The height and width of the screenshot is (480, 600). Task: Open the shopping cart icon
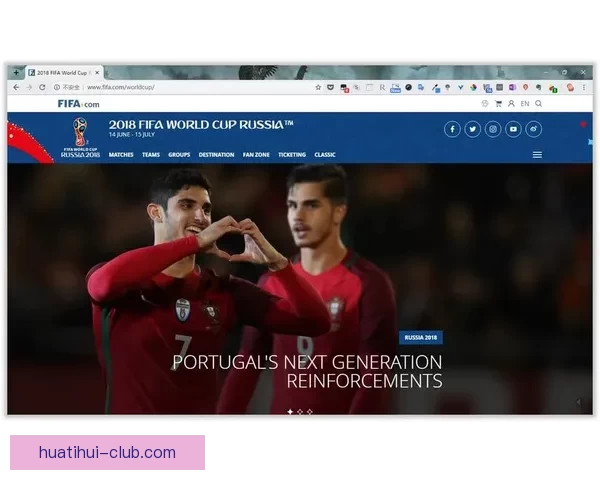498,103
